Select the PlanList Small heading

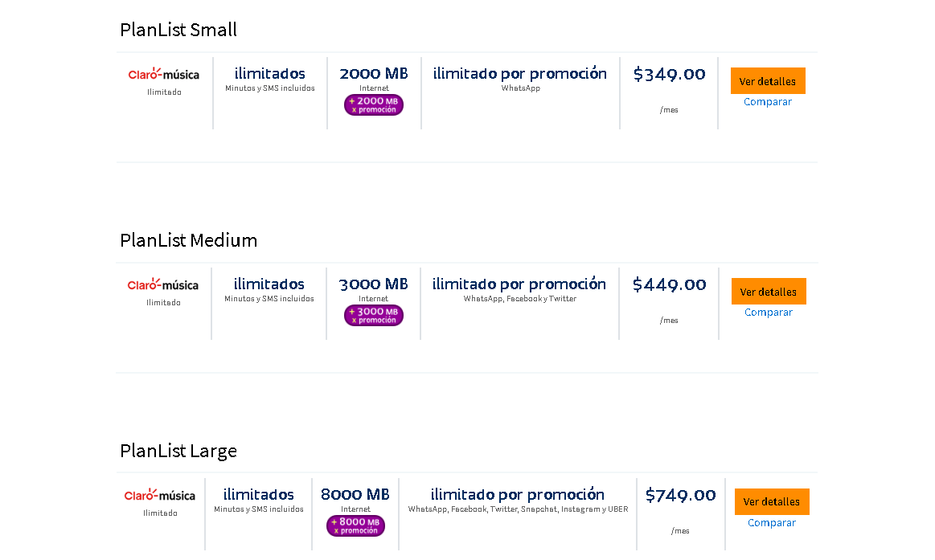[178, 30]
